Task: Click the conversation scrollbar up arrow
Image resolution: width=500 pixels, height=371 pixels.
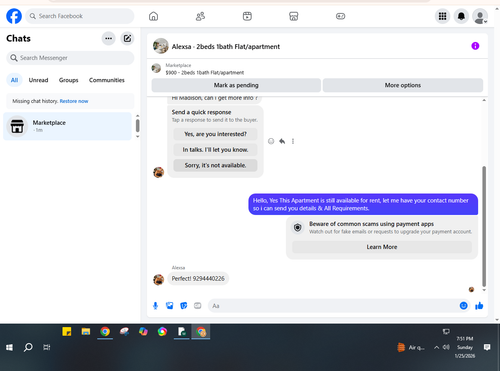Action: click(484, 100)
